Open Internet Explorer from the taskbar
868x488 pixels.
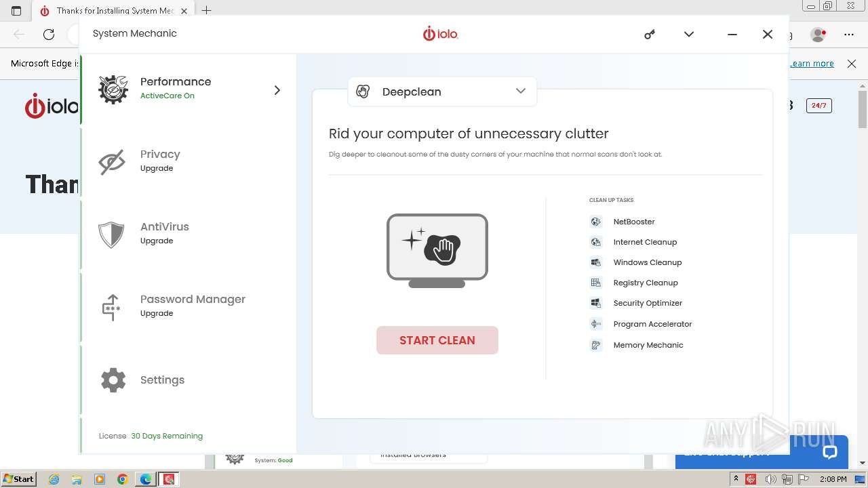54,479
